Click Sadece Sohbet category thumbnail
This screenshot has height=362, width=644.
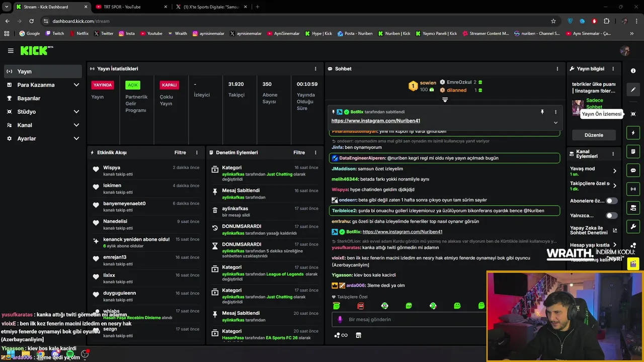[578, 107]
